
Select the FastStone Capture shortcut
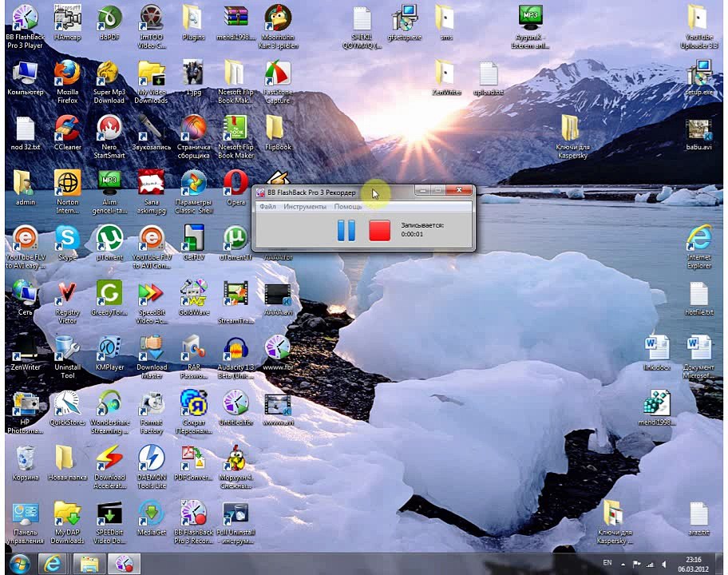point(278,82)
